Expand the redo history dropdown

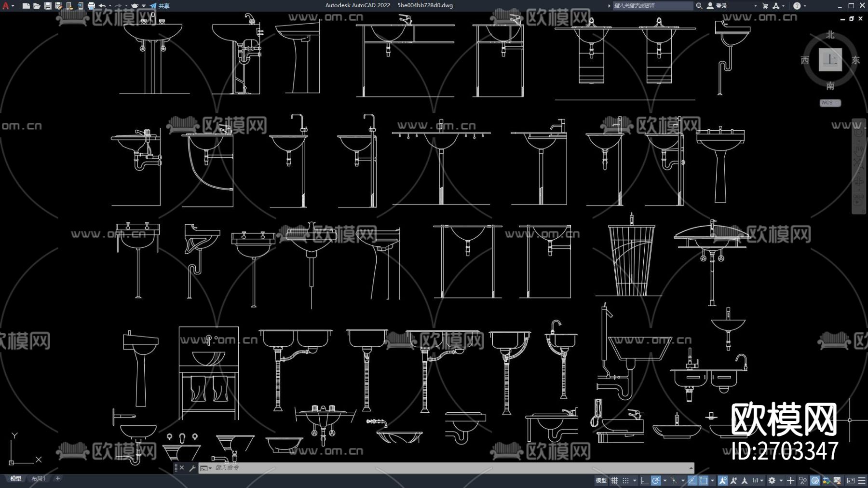click(x=126, y=6)
